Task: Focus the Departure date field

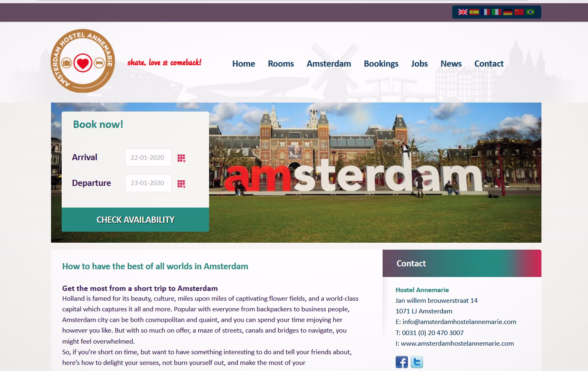Action: [148, 183]
